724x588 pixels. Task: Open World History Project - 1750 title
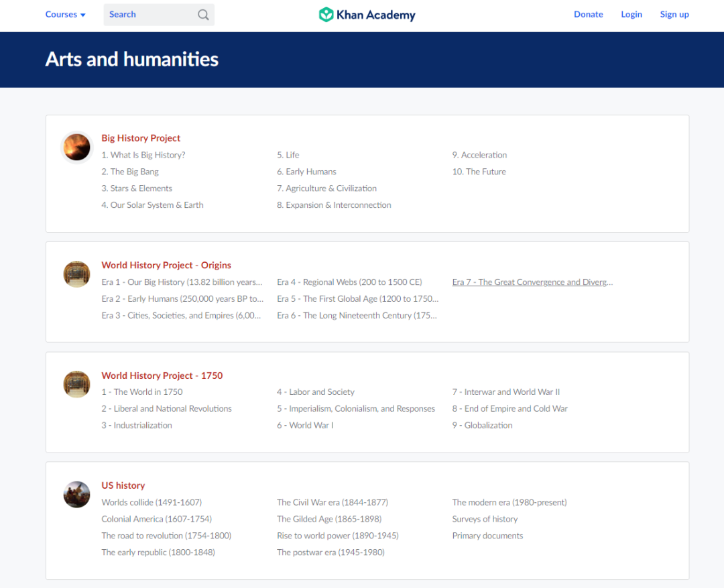pyautogui.click(x=162, y=375)
